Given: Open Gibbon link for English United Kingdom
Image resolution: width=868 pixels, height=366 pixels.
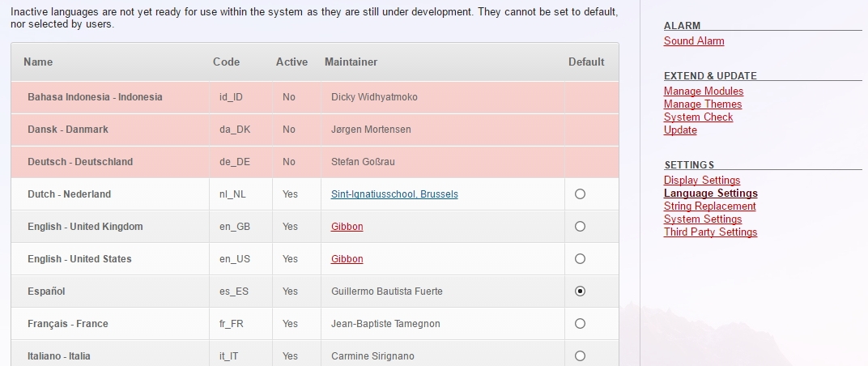Looking at the screenshot, I should (347, 227).
